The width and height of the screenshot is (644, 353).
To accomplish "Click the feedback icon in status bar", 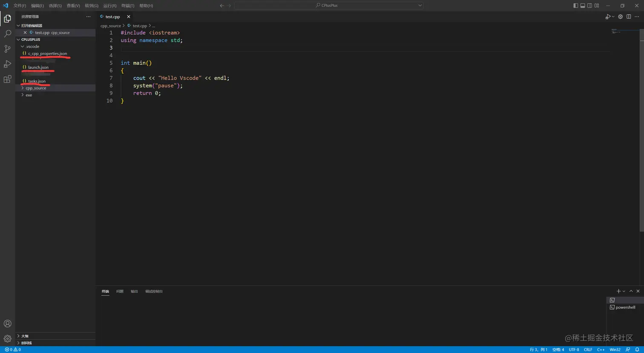I will coord(628,350).
